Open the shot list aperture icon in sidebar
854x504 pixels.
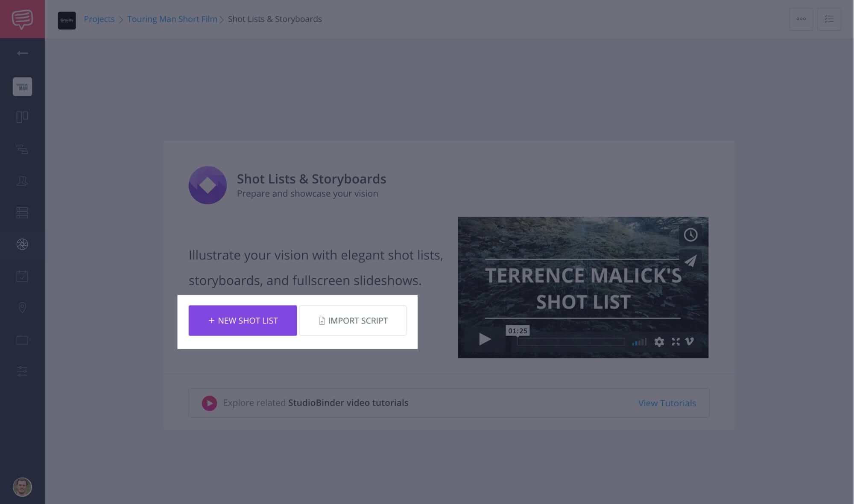click(22, 244)
